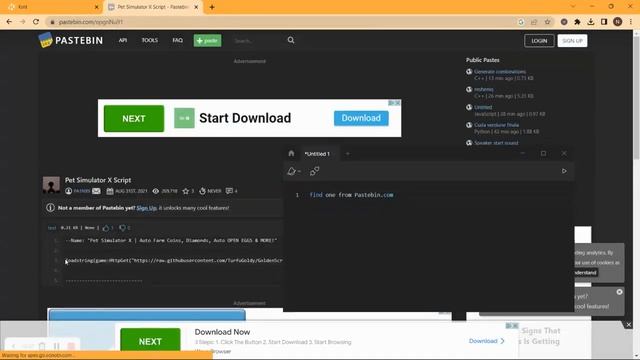Open the FAQ menu item

point(178,40)
